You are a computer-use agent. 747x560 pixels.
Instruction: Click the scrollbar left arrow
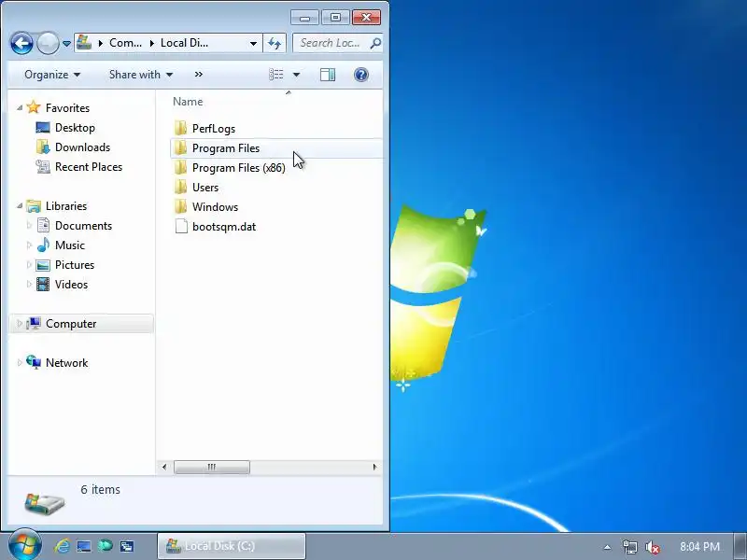pos(164,468)
